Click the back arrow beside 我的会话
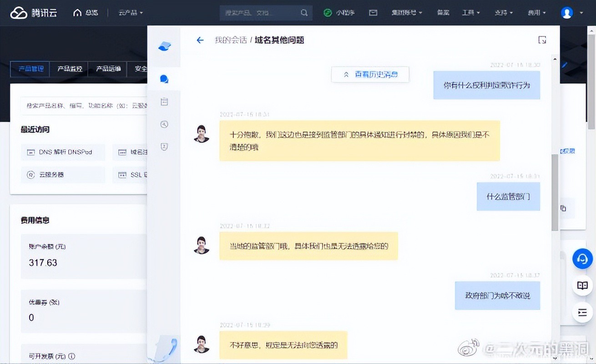The height and width of the screenshot is (364, 596). pyautogui.click(x=200, y=40)
